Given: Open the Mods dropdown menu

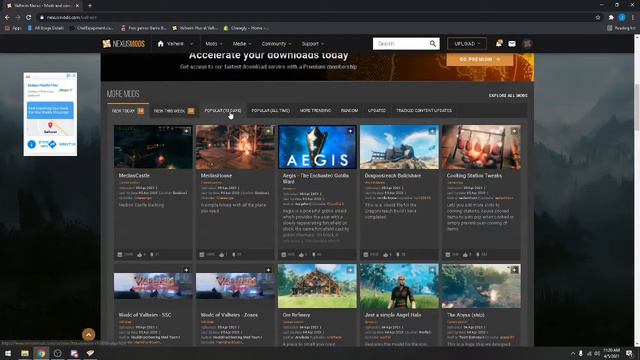Looking at the screenshot, I should coord(214,44).
